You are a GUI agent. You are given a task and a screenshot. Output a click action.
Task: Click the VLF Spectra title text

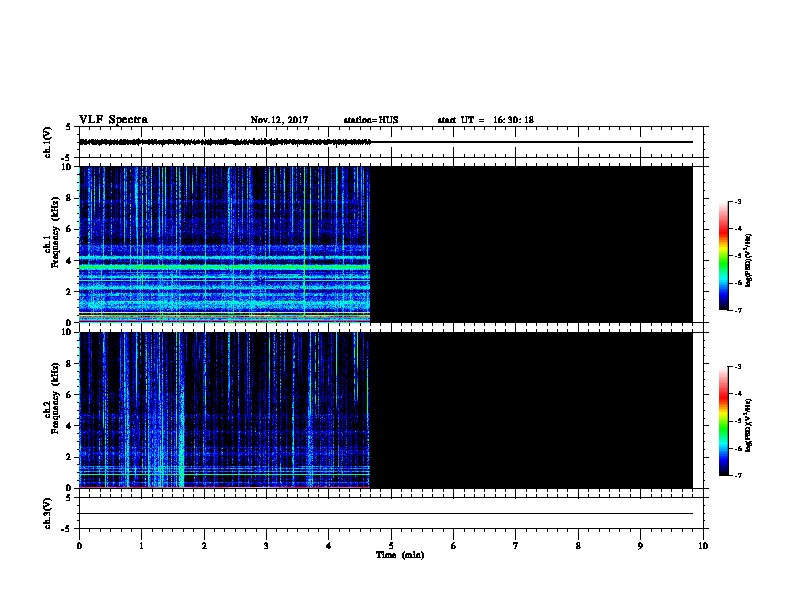click(113, 120)
